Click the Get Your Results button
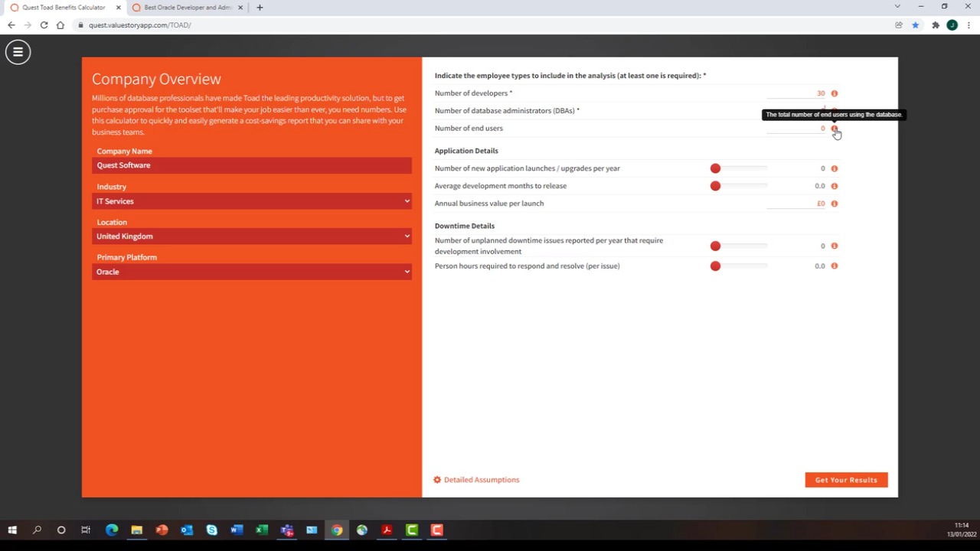 tap(845, 480)
